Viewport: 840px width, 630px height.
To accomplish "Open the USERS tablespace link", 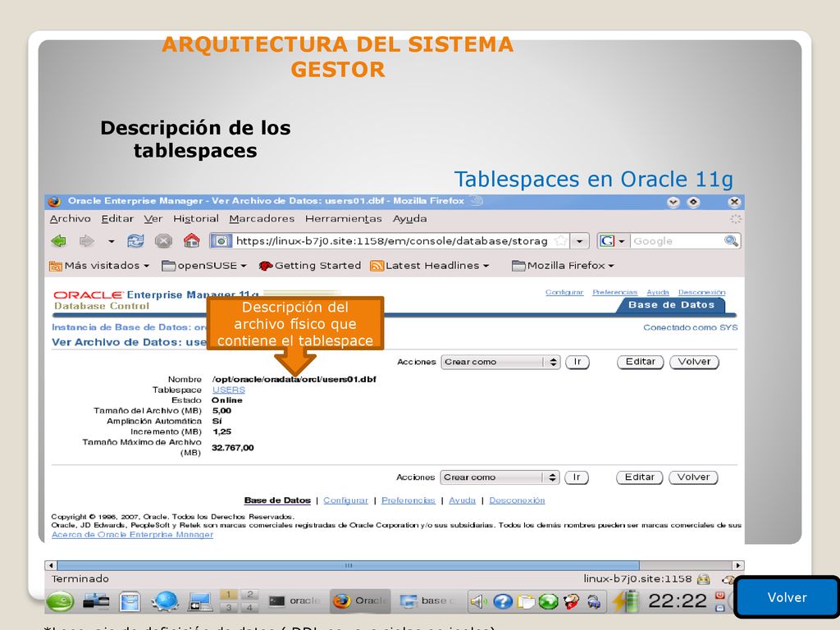I will [229, 390].
